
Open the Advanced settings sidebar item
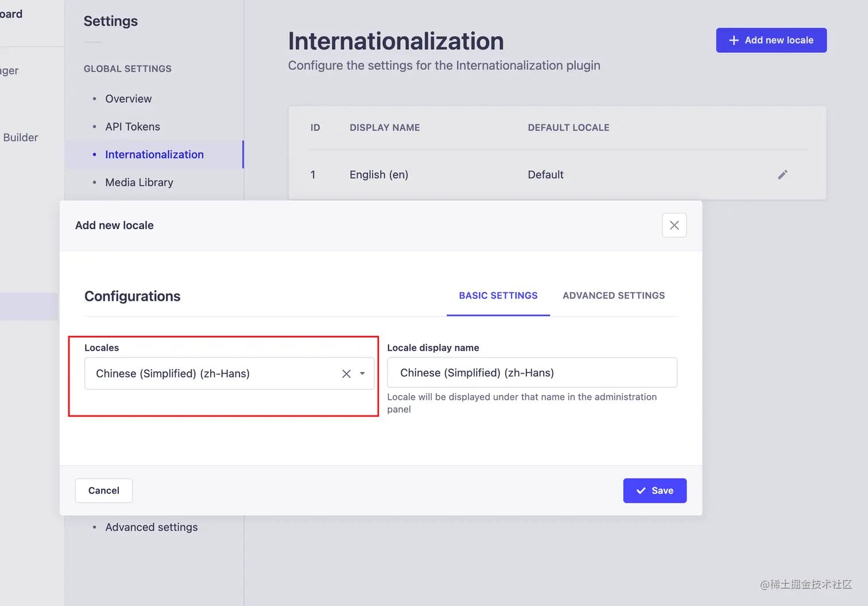tap(152, 527)
